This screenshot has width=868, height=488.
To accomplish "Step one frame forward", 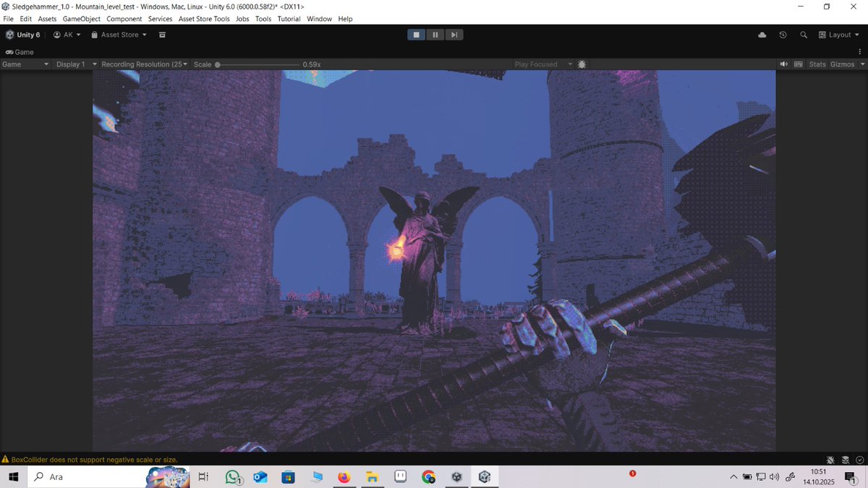I will click(x=454, y=34).
